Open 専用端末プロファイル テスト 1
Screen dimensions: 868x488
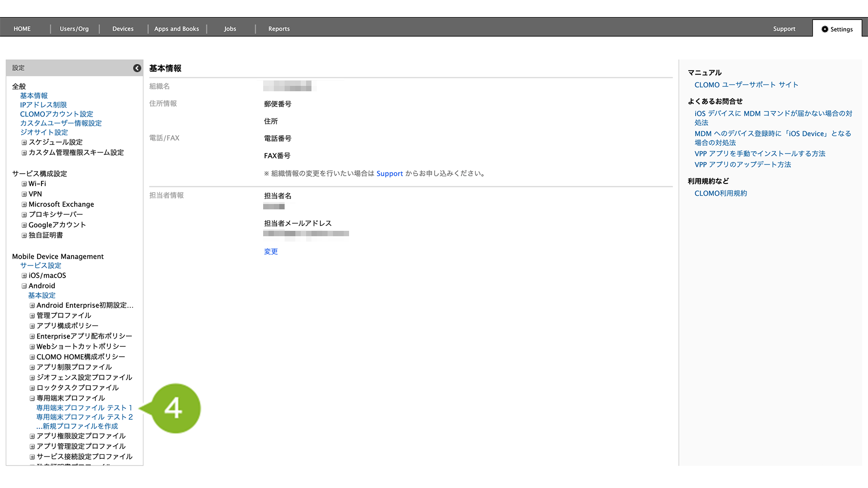click(x=84, y=408)
